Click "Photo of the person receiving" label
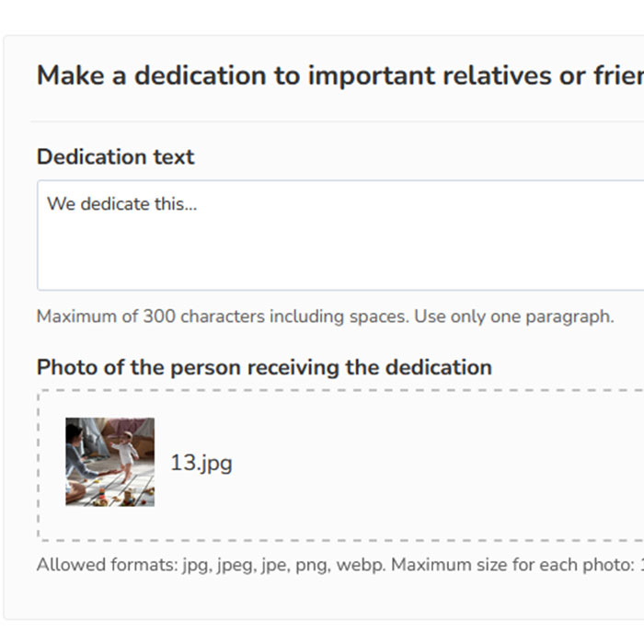The image size is (644, 644). point(264,367)
